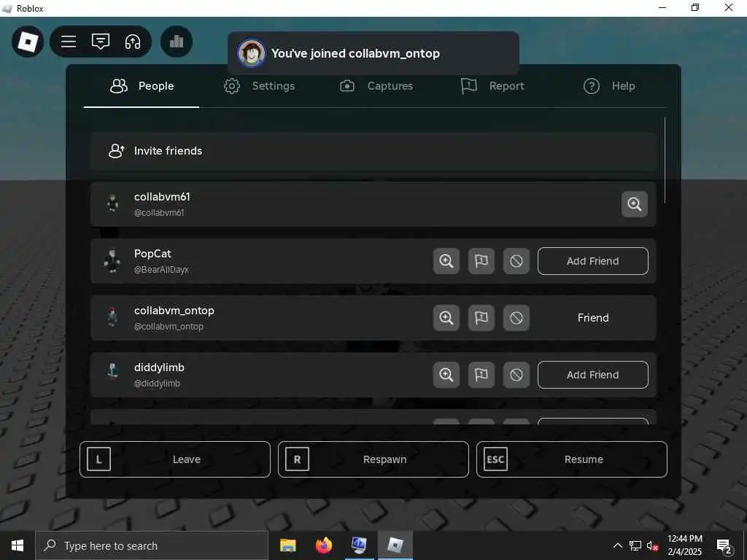The image size is (747, 560).
Task: Inspect collabvm61 avatar with magnifier icon
Action: 634,204
